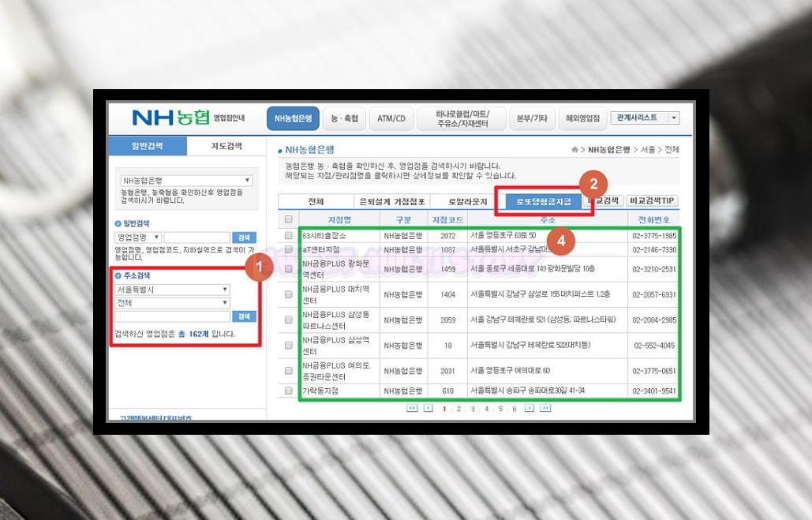
Task: Open the 영업점명 search type dropdown
Action: pyautogui.click(x=138, y=238)
